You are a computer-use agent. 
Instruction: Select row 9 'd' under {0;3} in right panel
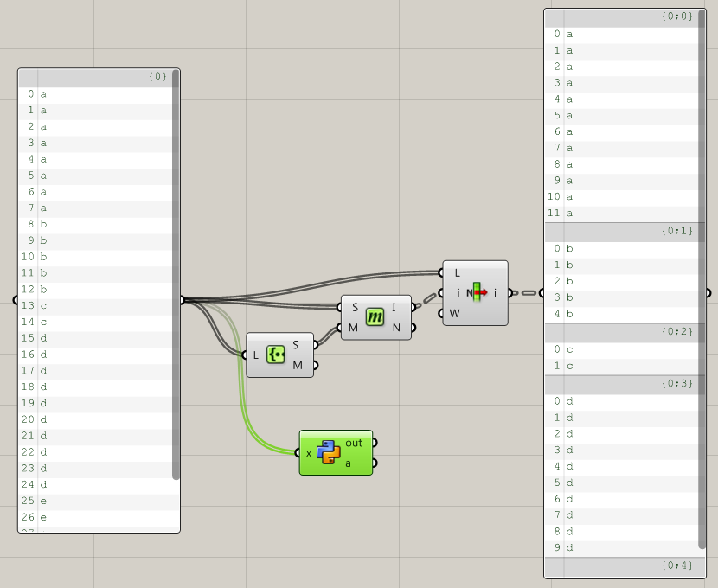[x=622, y=547]
